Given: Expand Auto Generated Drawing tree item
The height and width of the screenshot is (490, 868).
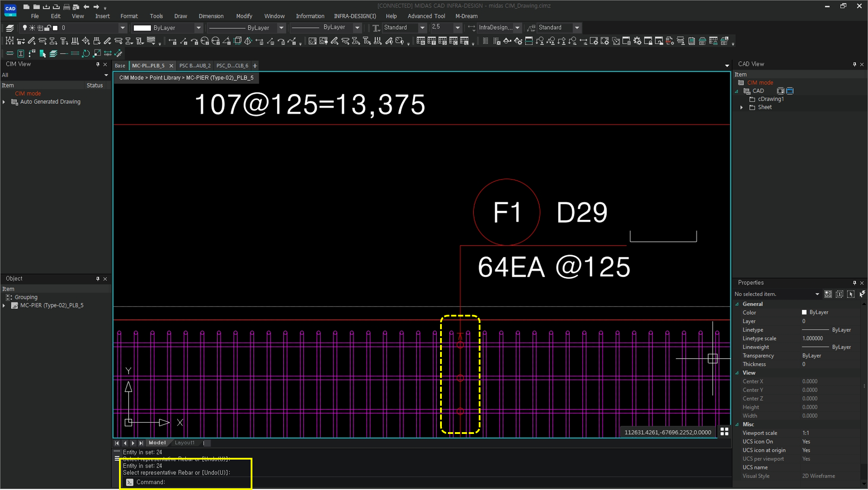Looking at the screenshot, I should pos(4,102).
